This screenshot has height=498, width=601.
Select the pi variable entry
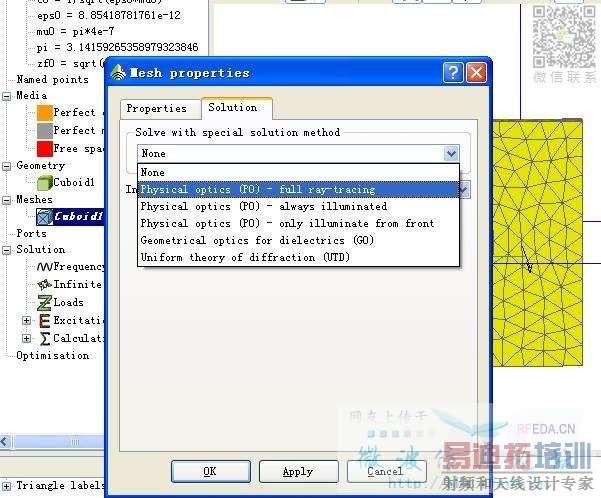click(117, 47)
